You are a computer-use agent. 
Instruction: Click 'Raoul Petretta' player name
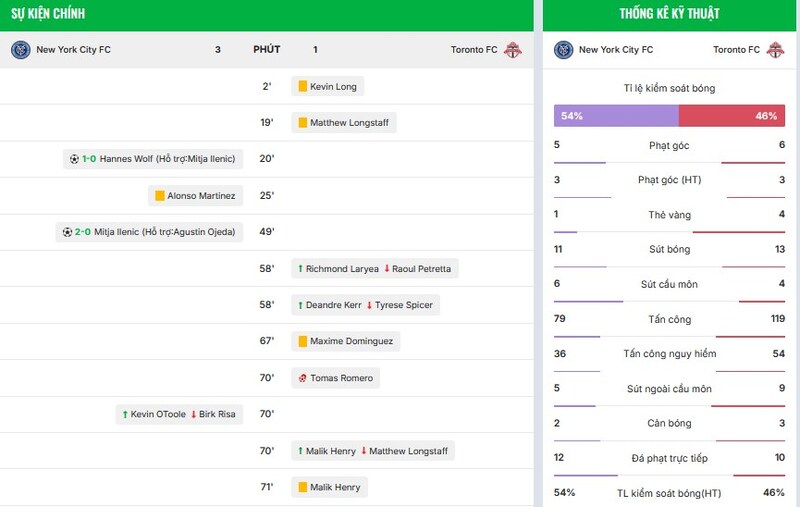421,269
